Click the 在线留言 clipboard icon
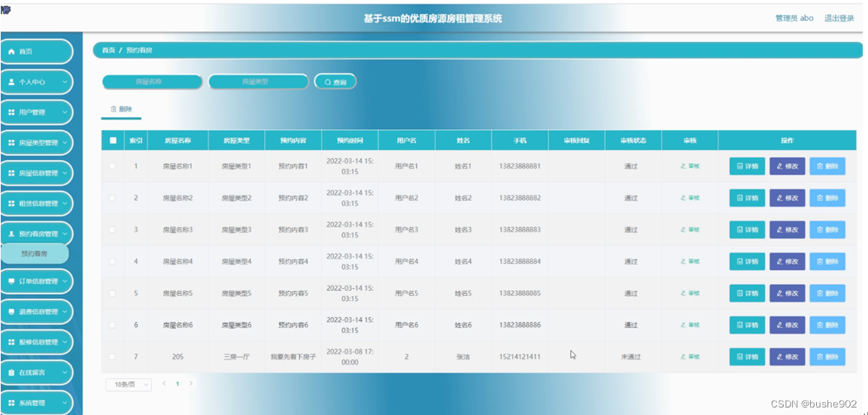Viewport: 868px width, 415px height. (x=11, y=372)
